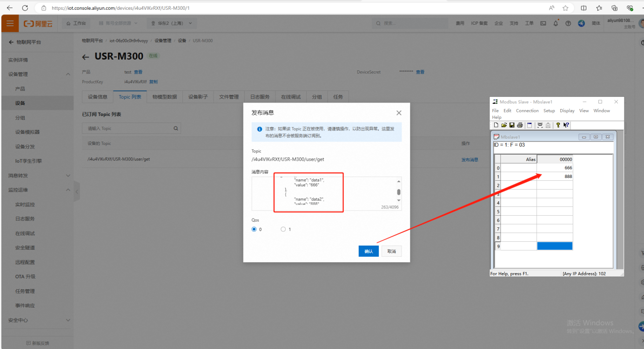Screen dimensions: 644x349
Task: Open File menu in Modbus Slave
Action: pos(496,110)
